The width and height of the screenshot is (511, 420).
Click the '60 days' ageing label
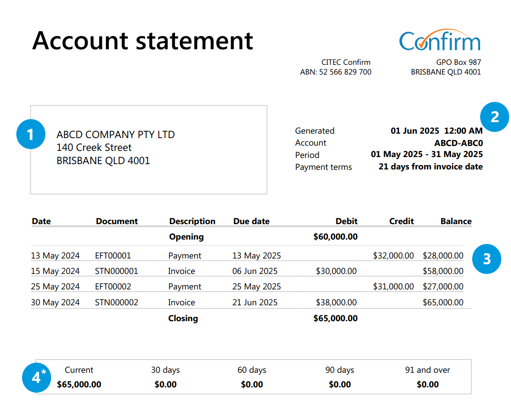pyautogui.click(x=252, y=370)
